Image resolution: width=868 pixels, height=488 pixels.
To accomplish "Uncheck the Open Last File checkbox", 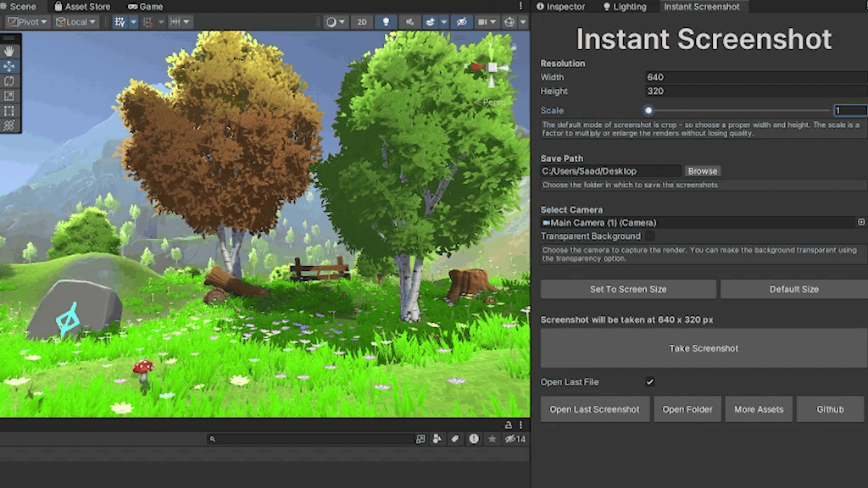I will point(650,381).
